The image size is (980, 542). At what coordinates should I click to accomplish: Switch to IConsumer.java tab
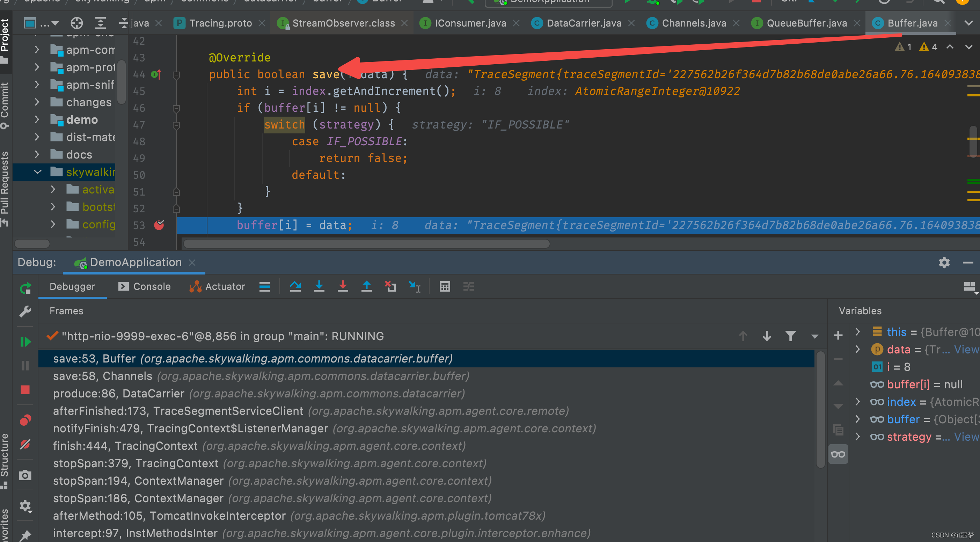coord(470,23)
